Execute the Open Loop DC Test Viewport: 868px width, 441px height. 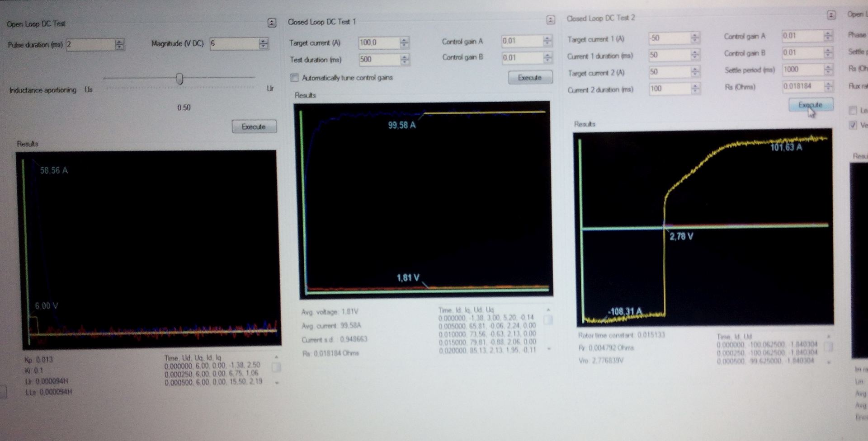tap(254, 127)
